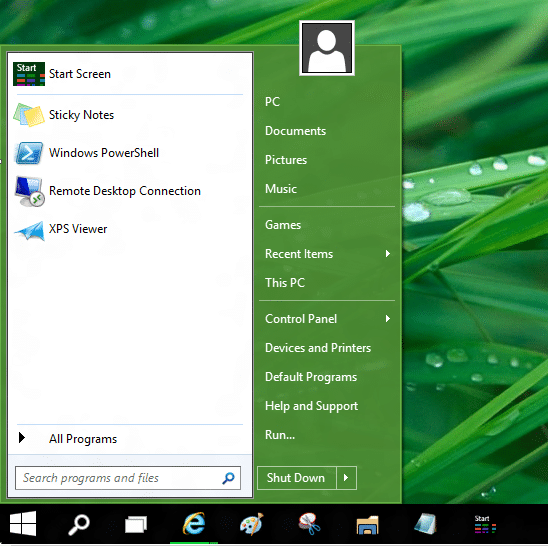Screen dimensions: 548x546
Task: Click the Recent Items label
Action: pyautogui.click(x=299, y=254)
